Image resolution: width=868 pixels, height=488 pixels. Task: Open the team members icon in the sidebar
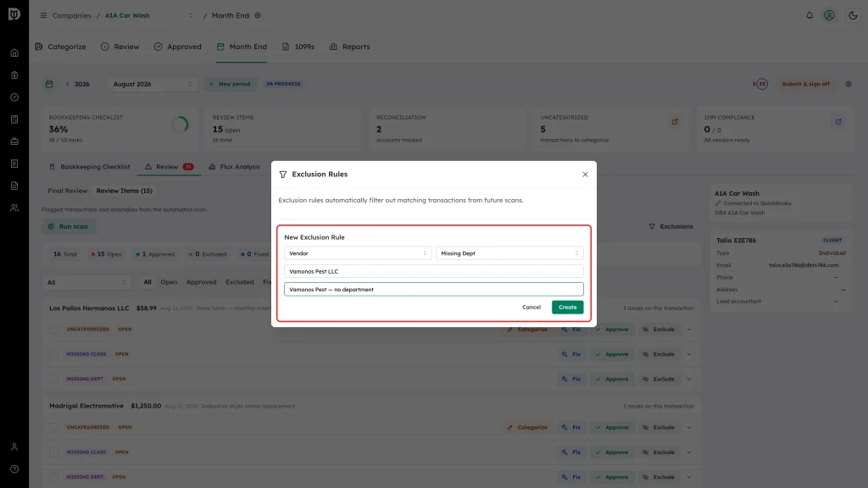click(x=14, y=208)
